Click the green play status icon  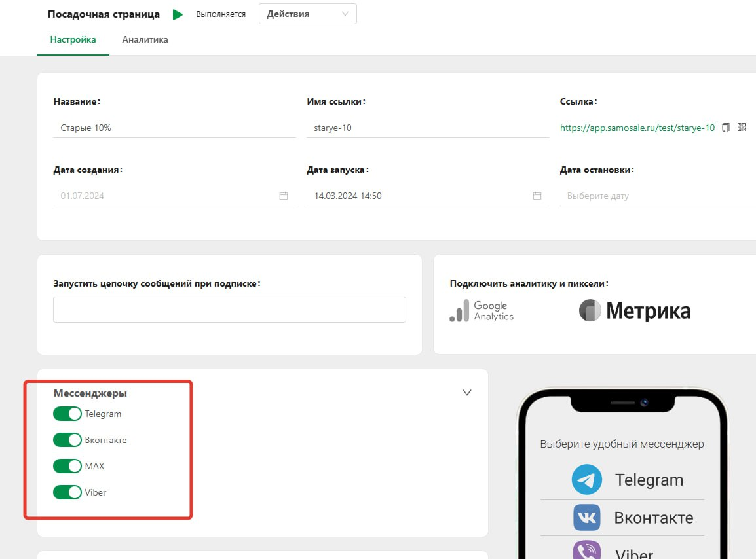point(178,14)
